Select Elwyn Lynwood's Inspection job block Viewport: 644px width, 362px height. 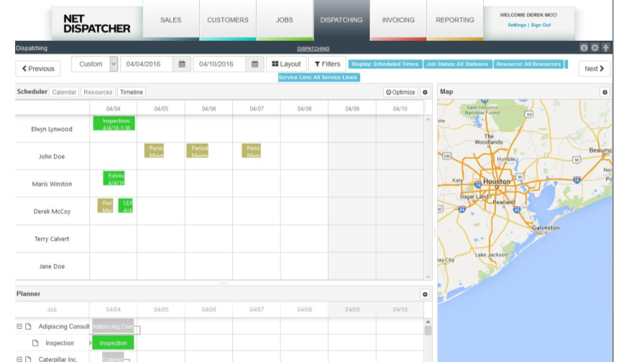click(x=114, y=124)
